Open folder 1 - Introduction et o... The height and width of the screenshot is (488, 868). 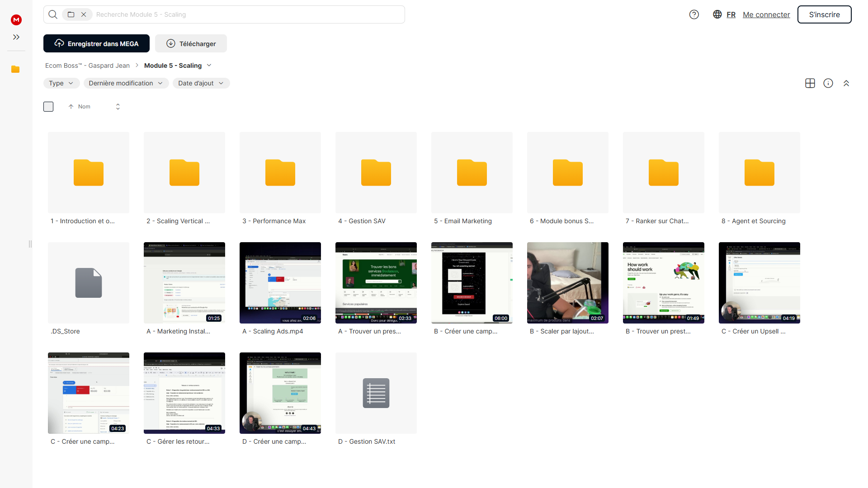coord(89,173)
